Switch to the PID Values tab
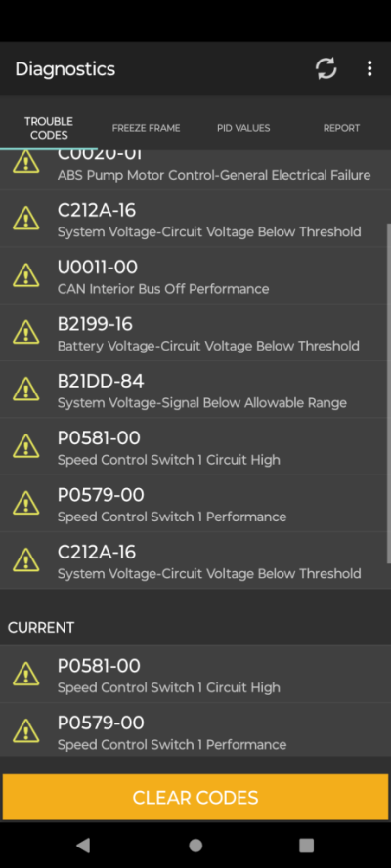Viewport: 391px width, 868px height. 243,128
